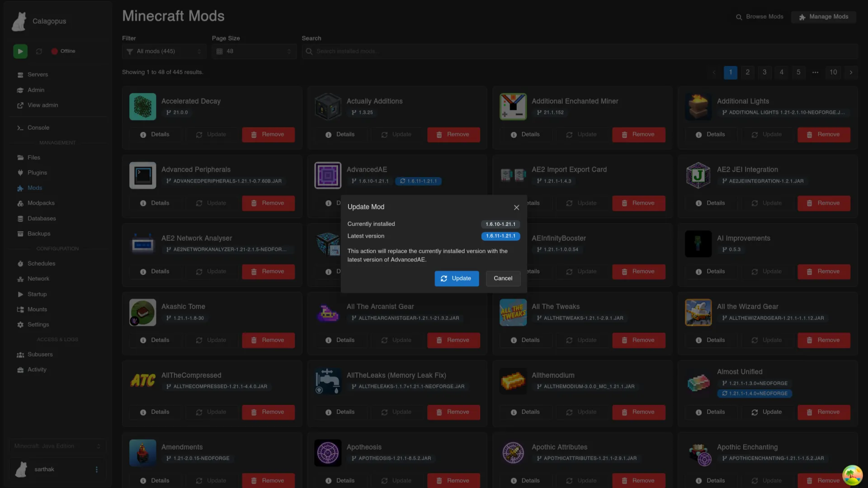Click the green server start play icon
868x488 pixels.
pyautogui.click(x=20, y=52)
